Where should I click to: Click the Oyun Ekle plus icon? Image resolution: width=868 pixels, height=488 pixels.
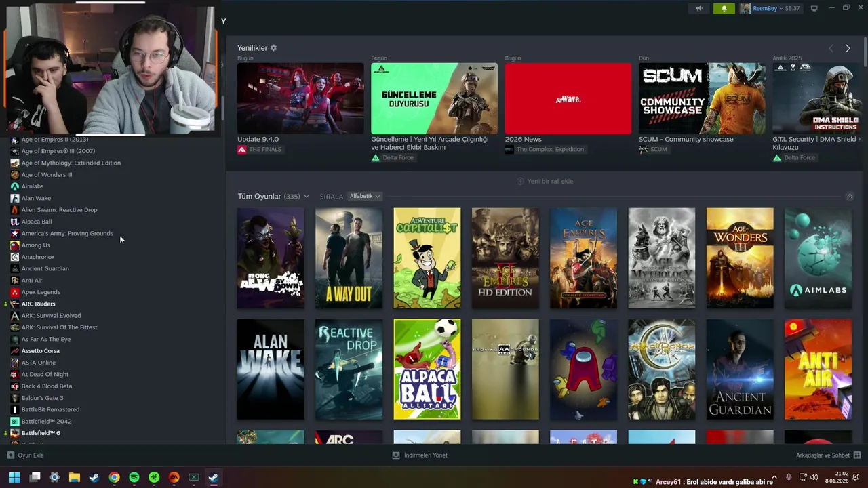[10, 455]
